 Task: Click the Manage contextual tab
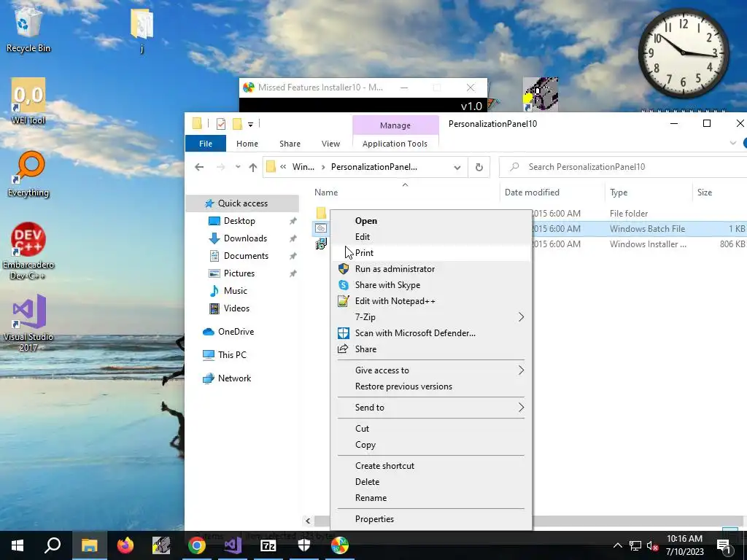[395, 125]
